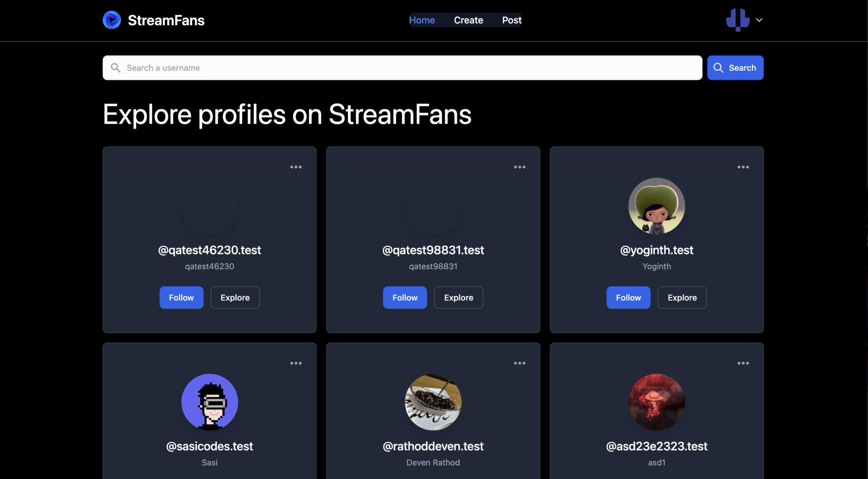Follow the qatest98831.test profile
The image size is (868, 479).
coord(405,298)
